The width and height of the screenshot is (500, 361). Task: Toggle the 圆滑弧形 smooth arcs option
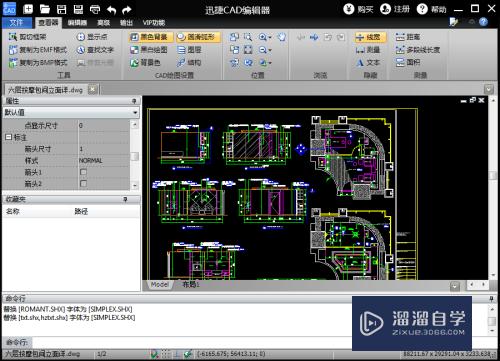pos(198,37)
